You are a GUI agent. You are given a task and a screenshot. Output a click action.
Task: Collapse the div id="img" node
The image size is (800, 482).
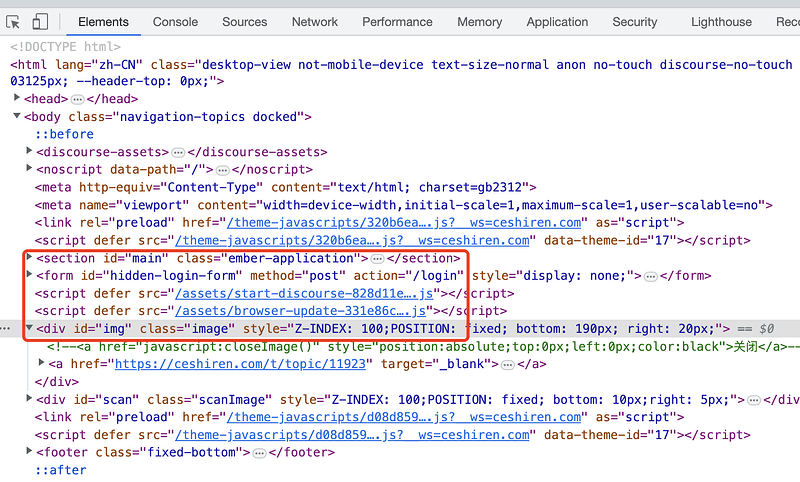click(x=29, y=328)
